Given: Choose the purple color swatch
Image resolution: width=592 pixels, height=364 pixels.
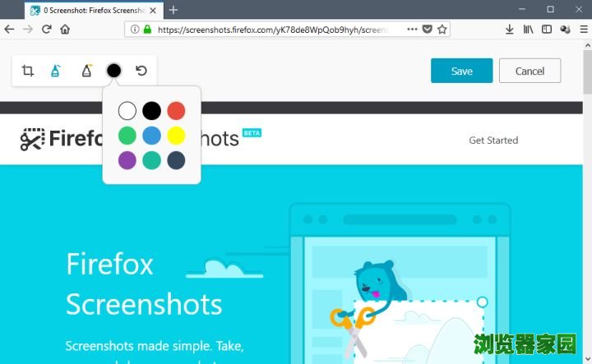Looking at the screenshot, I should coord(127,160).
